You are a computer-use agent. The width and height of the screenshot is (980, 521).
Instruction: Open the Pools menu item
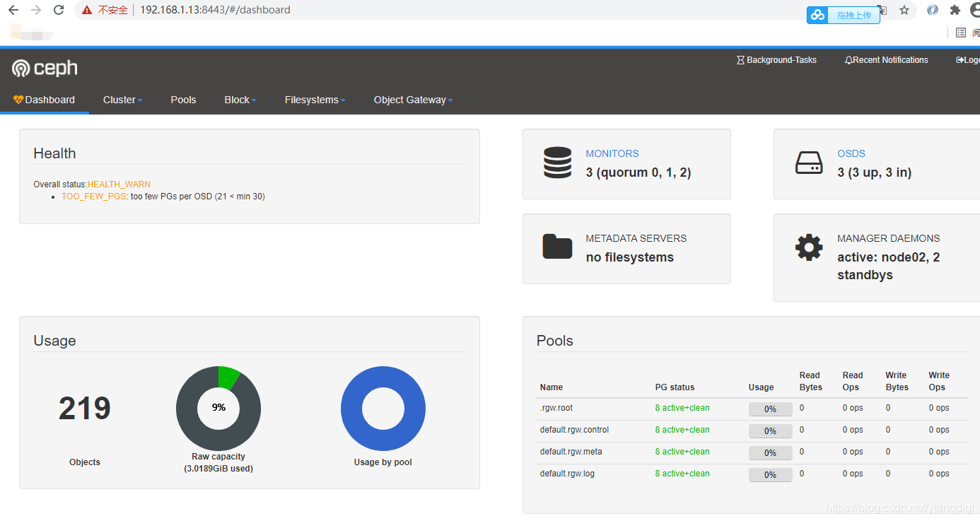tap(183, 100)
